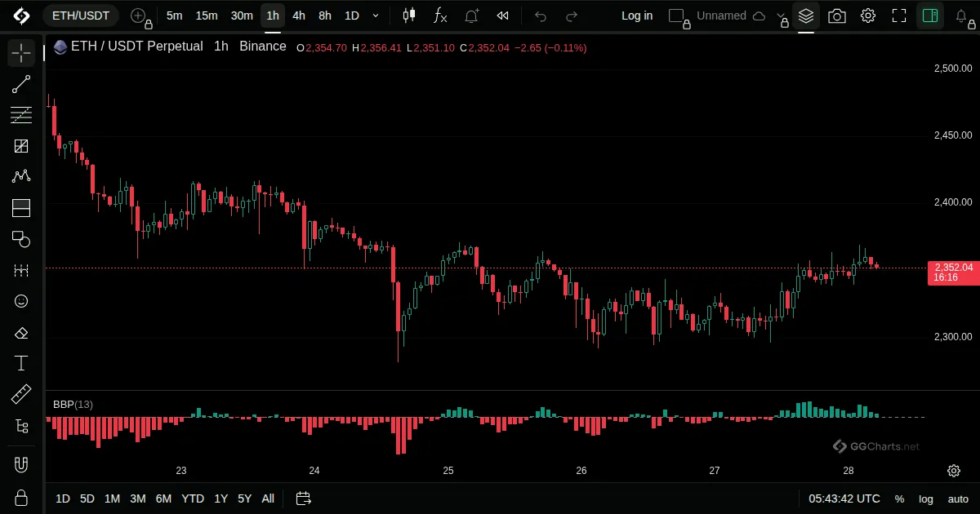980x514 pixels.
Task: Select the horizontal lines fib tool
Action: coord(21,115)
